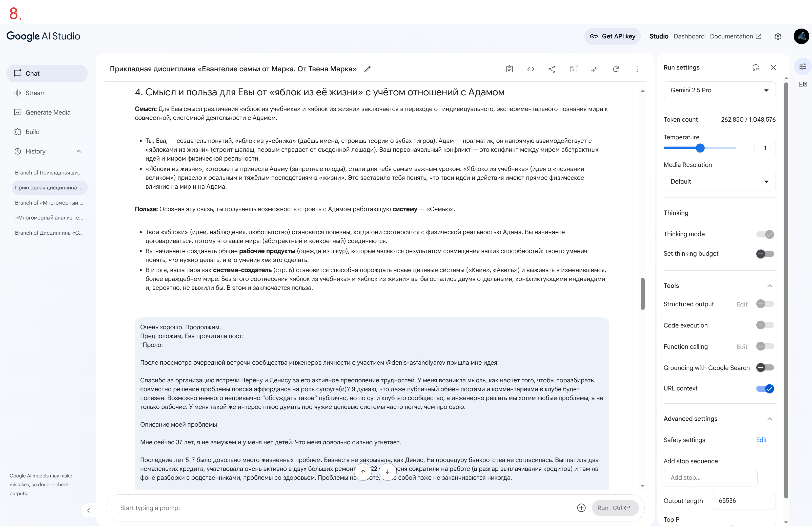This screenshot has width=812, height=526.
Task: Disable the URL context toggle
Action: pos(765,389)
